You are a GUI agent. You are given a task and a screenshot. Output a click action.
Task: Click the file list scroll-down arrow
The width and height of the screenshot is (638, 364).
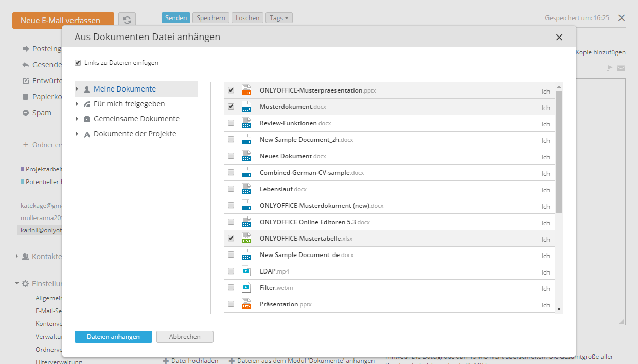(x=559, y=308)
